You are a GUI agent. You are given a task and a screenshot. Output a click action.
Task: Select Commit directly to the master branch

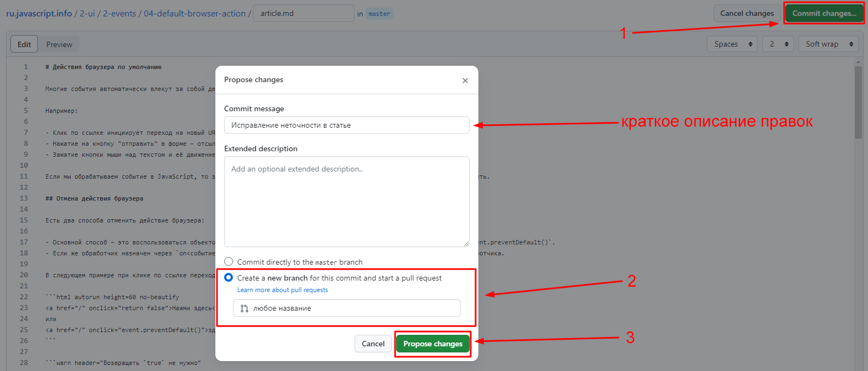(x=229, y=262)
